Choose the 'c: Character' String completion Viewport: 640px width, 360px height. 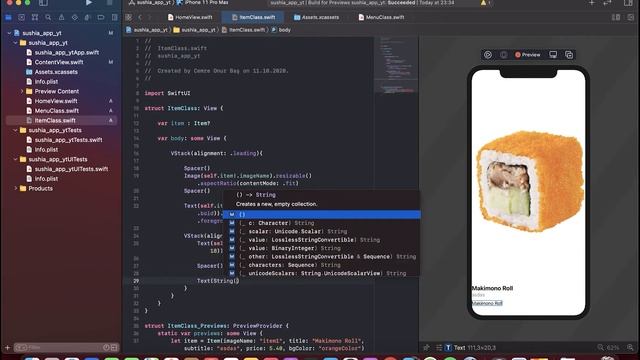[322, 223]
